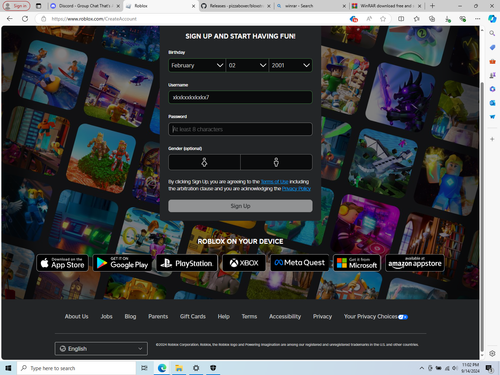500x375 pixels.
Task: Open Edge split screen icon
Action: [x=401, y=19]
